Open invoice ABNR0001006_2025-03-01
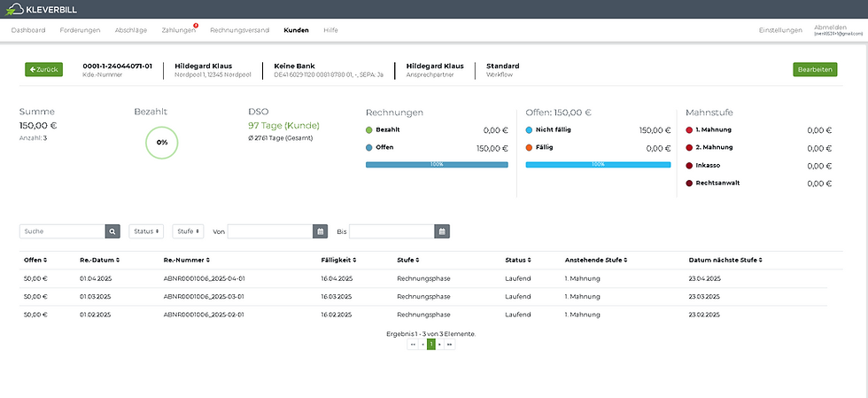The image size is (868, 398). pyautogui.click(x=205, y=297)
